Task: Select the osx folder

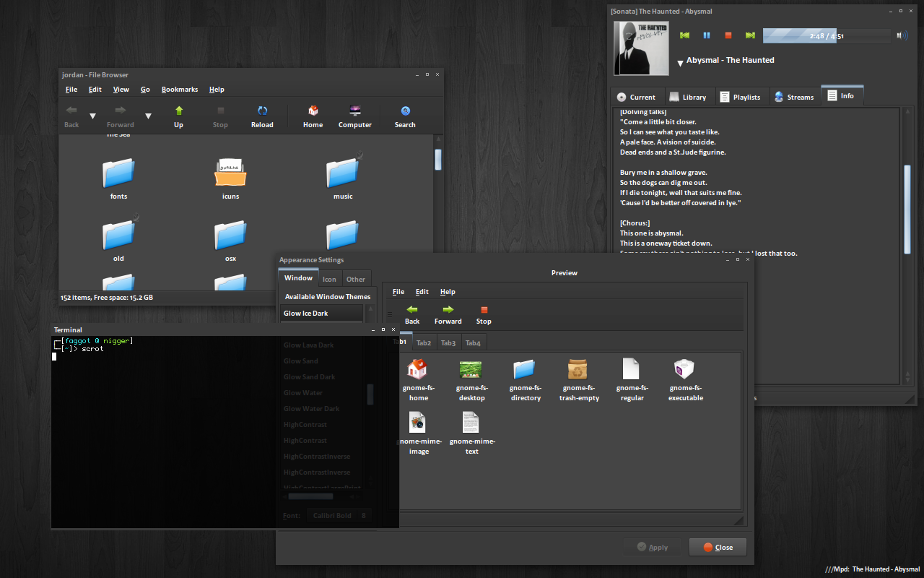Action: click(x=231, y=241)
